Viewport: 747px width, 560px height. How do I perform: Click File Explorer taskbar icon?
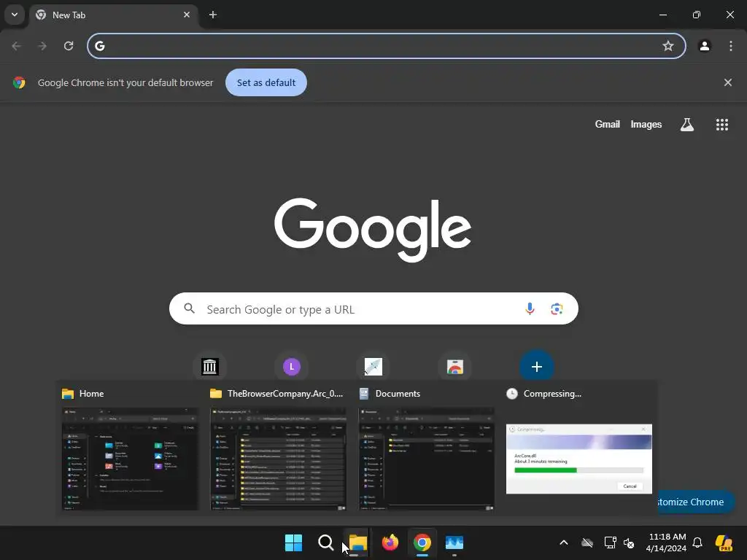click(x=357, y=542)
